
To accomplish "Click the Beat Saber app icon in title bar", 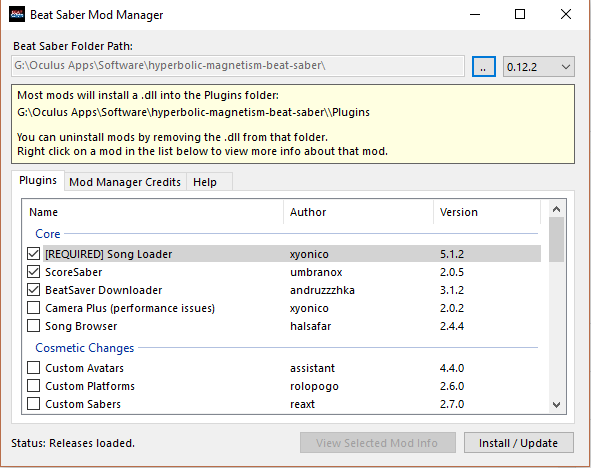I will point(17,14).
